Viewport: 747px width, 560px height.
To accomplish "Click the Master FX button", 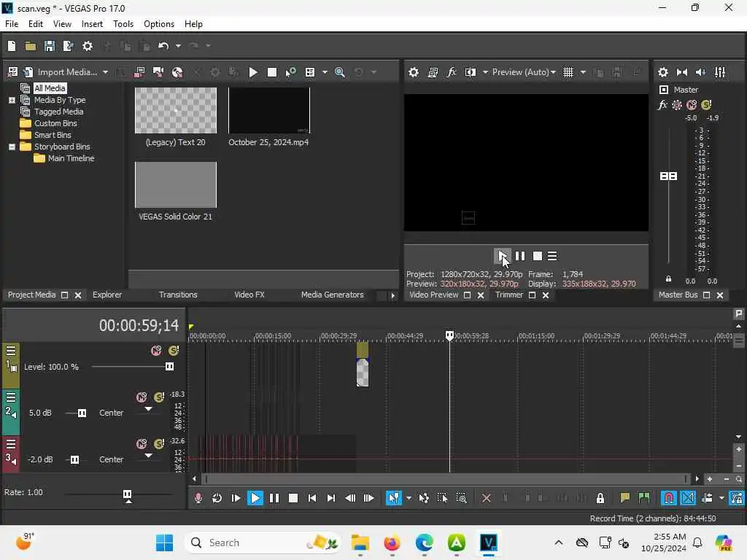I will [x=662, y=105].
